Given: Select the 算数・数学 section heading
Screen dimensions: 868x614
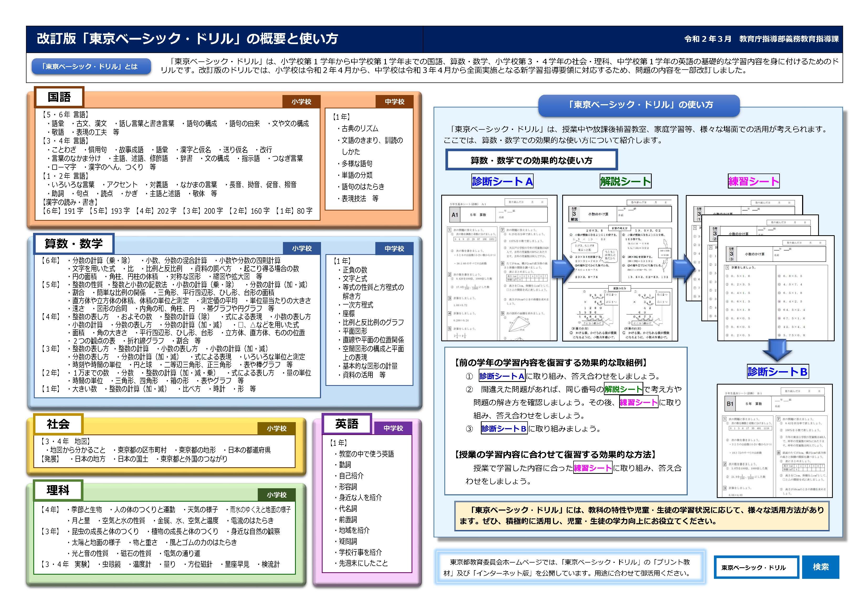Looking at the screenshot, I should coord(74,244).
